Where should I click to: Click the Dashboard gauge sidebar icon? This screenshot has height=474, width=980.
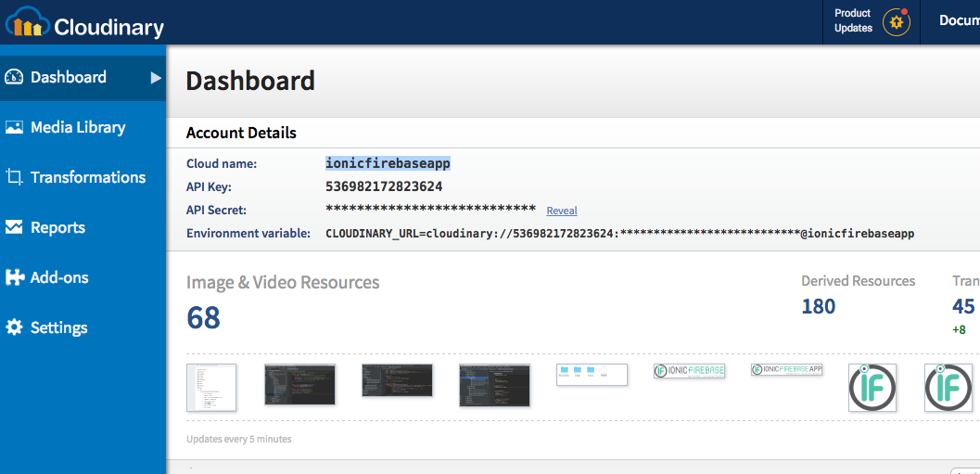[x=14, y=77]
